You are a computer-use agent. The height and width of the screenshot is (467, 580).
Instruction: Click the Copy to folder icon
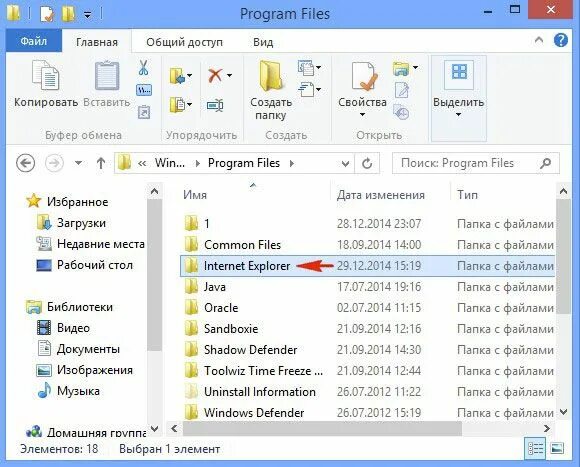tap(177, 105)
